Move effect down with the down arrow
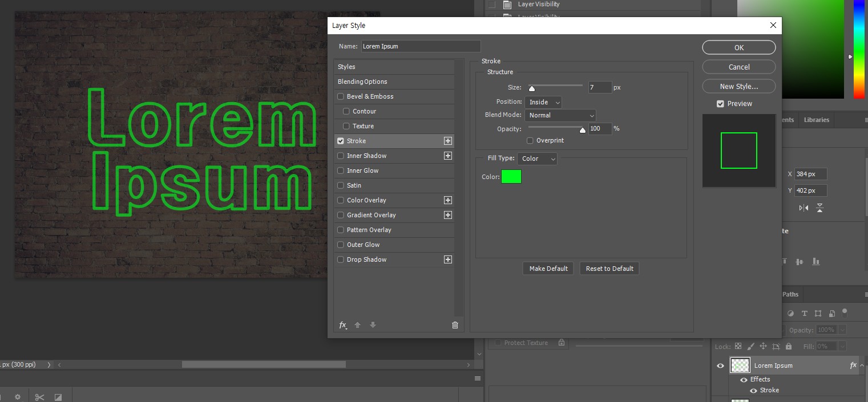868x402 pixels. click(x=373, y=325)
